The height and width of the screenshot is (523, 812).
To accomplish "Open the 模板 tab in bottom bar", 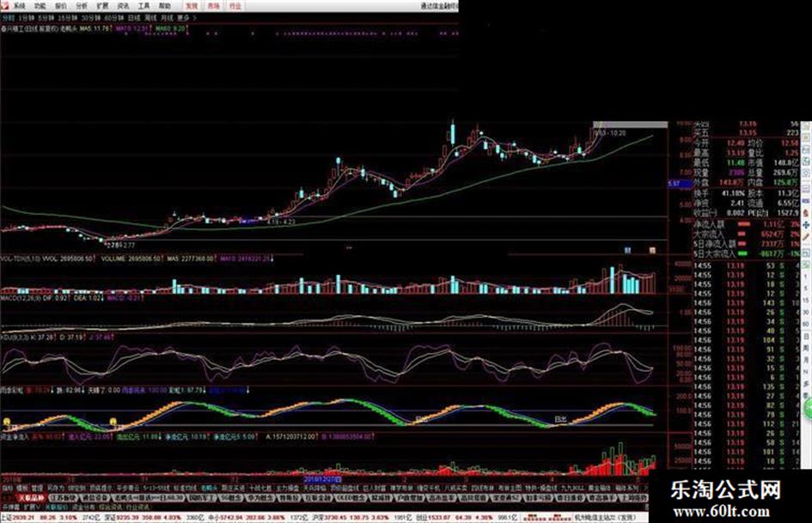I will (x=21, y=488).
